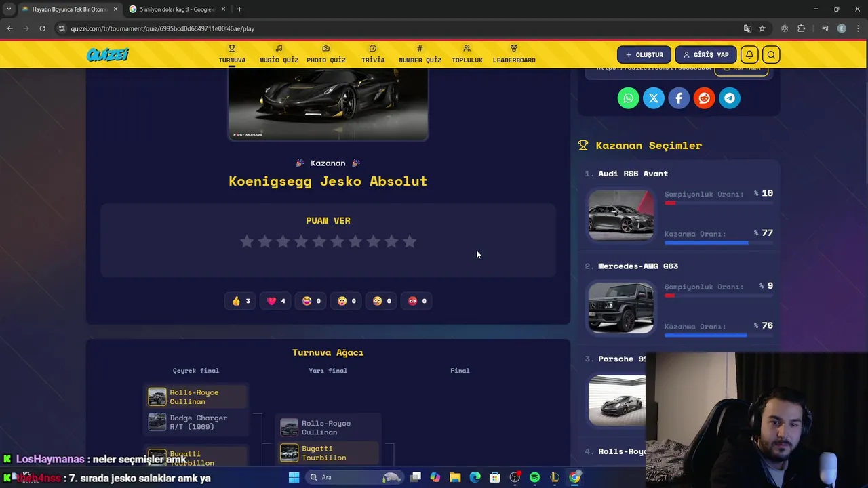Select Dodge Charger R/T (1969) bracket entry
The image size is (868, 488).
click(196, 422)
